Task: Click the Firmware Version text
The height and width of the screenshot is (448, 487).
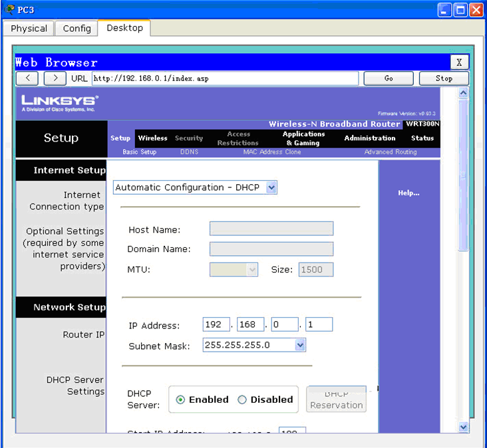Action: tap(406, 114)
